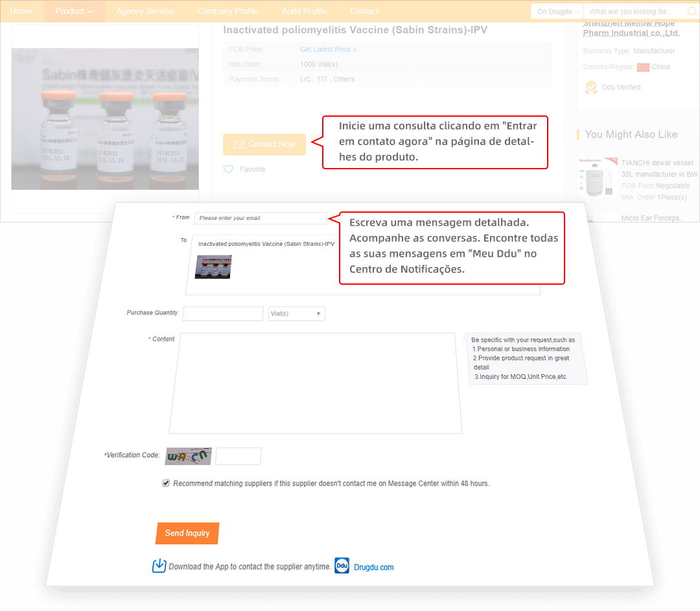
Task: Open the Company Profile menu item
Action: pos(227,11)
